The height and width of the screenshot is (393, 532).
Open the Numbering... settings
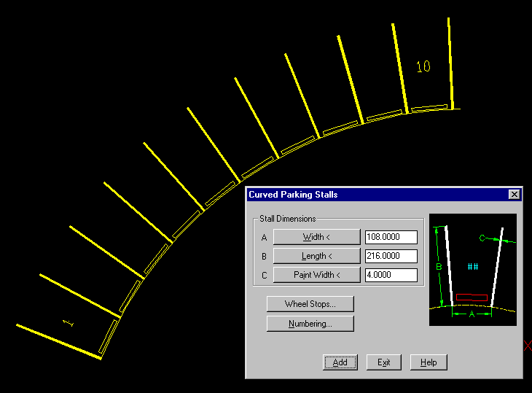[x=310, y=324]
